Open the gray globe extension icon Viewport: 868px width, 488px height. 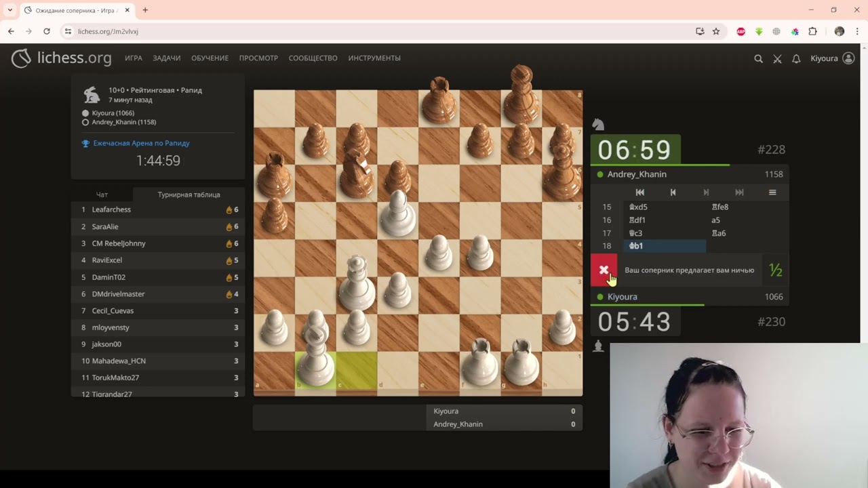776,31
